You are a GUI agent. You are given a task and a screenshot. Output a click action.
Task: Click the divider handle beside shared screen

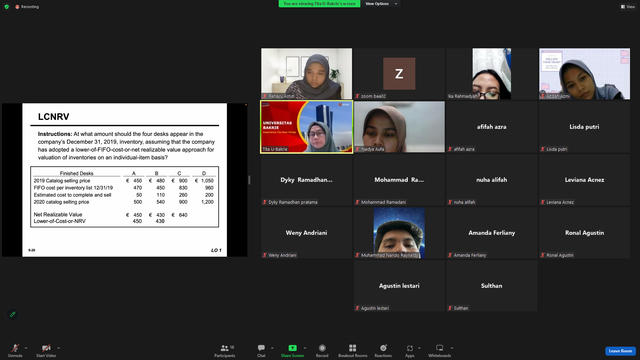(x=249, y=180)
